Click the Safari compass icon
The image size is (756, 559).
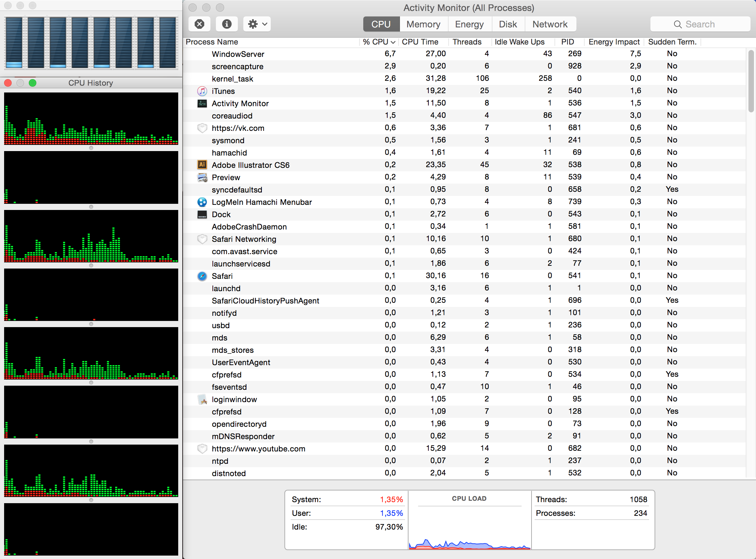point(202,276)
